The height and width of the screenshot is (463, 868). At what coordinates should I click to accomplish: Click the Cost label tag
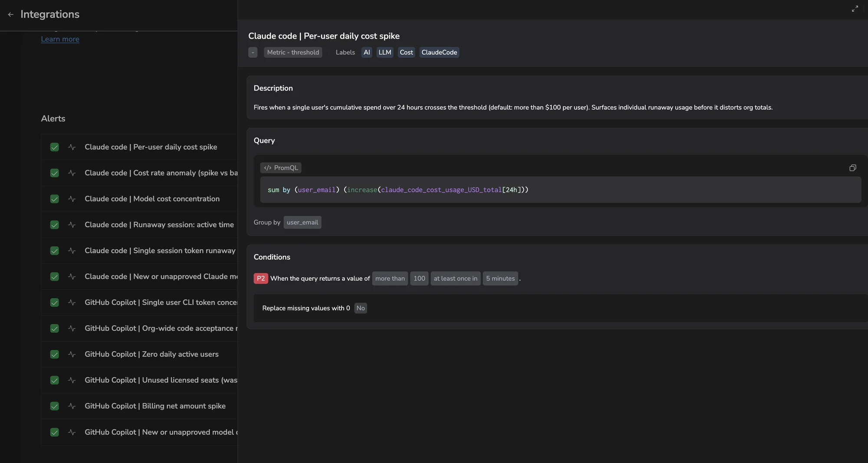[x=406, y=53]
